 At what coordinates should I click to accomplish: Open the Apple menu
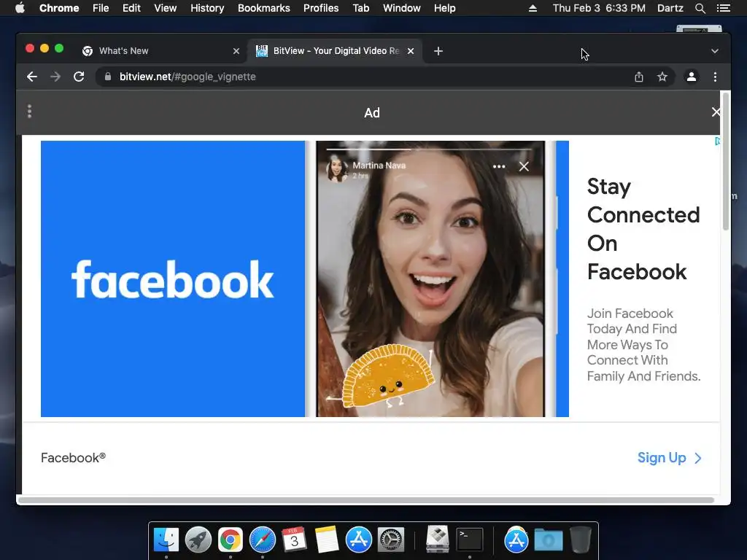tap(20, 8)
